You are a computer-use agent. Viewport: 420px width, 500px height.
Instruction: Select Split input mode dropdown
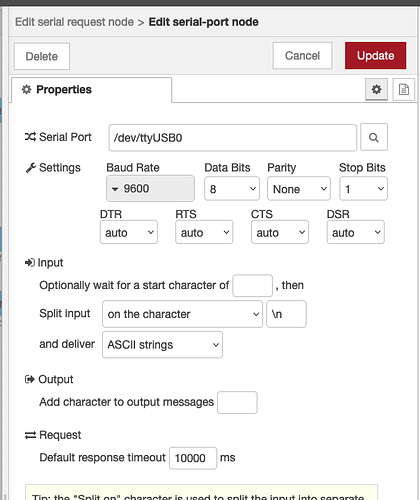coord(182,314)
